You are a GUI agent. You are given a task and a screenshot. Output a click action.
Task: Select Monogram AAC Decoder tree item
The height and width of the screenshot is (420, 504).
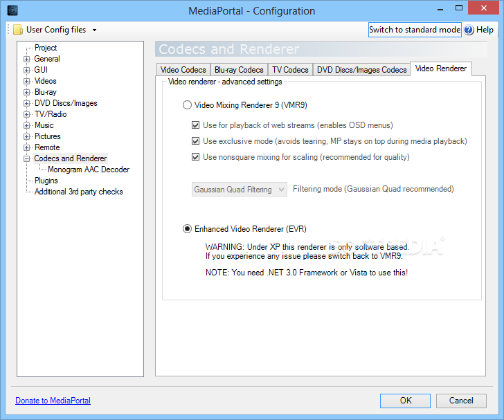(x=89, y=170)
